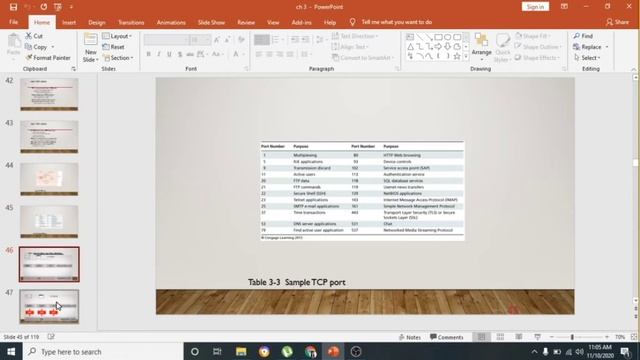Toggle Strikethrough formatting
640x360 pixels.
coord(190,54)
